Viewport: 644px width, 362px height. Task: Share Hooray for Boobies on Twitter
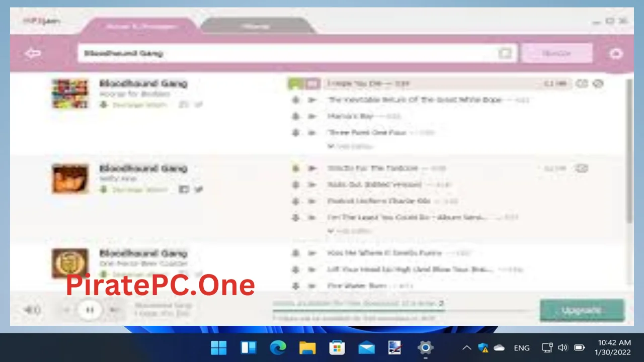click(x=198, y=105)
